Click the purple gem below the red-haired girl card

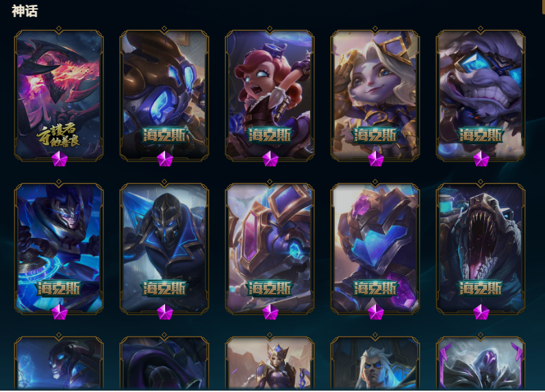[x=270, y=159]
